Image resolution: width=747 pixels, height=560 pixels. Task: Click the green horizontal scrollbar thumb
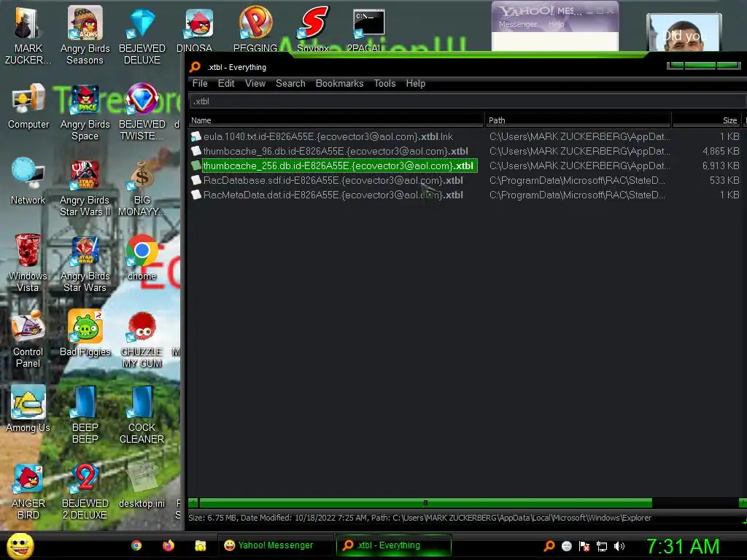coord(425,503)
